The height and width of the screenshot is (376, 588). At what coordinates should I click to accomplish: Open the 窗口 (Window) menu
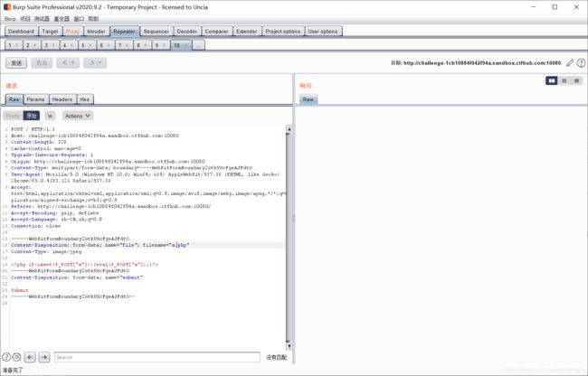[79, 19]
